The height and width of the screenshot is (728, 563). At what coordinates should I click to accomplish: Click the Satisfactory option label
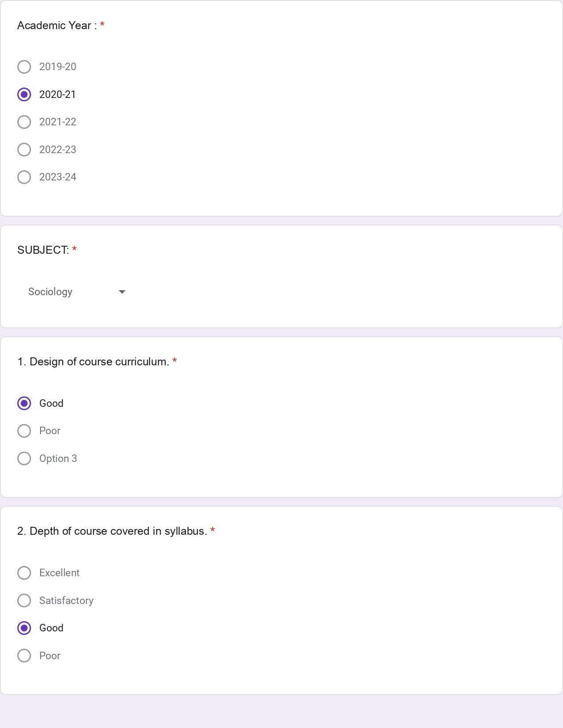66,600
